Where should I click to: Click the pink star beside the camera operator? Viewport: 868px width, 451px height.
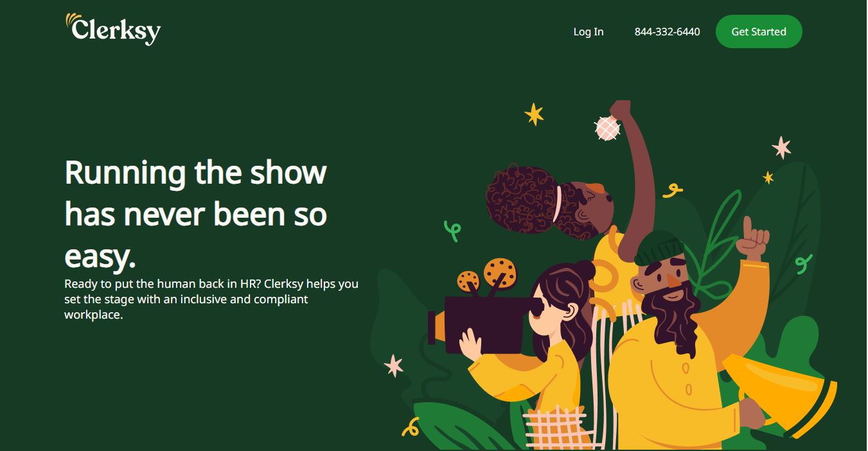[394, 366]
